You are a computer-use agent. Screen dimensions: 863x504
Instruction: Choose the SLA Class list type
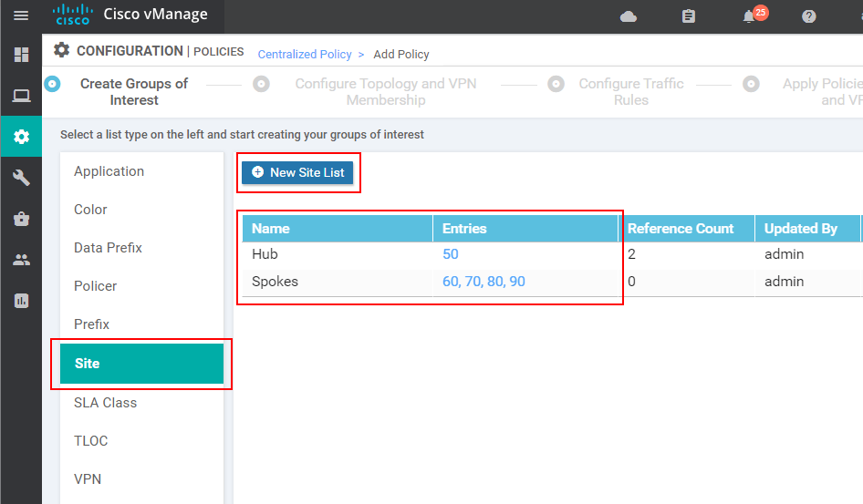coord(105,403)
